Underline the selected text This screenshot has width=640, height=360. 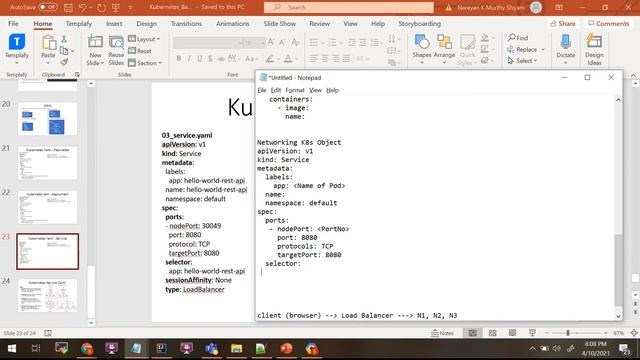200,59
